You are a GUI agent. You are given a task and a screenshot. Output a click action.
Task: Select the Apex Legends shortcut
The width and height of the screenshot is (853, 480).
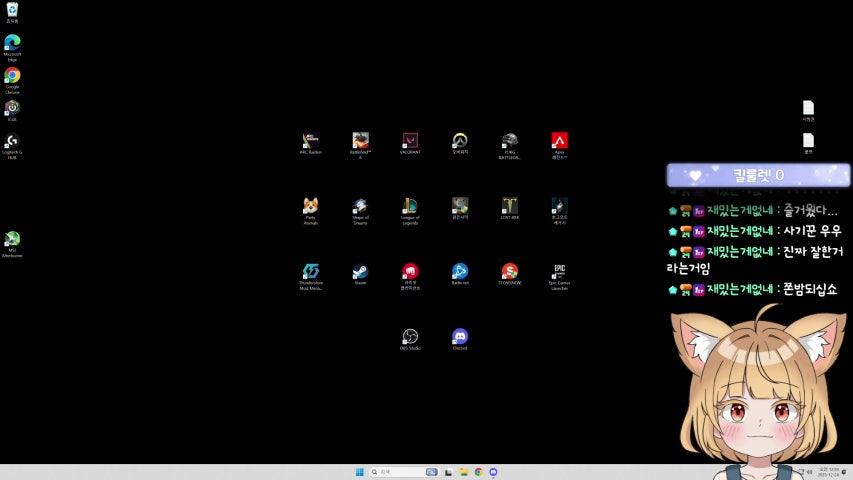[x=559, y=145]
